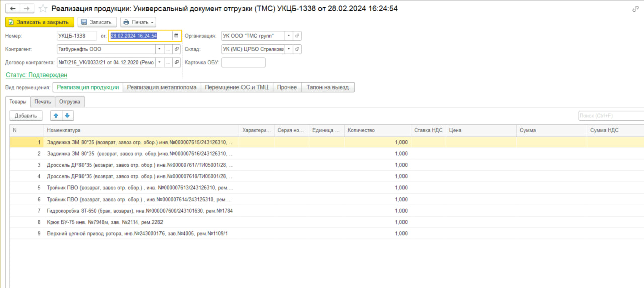
Task: Copy document link icon at top right
Action: [x=636, y=9]
